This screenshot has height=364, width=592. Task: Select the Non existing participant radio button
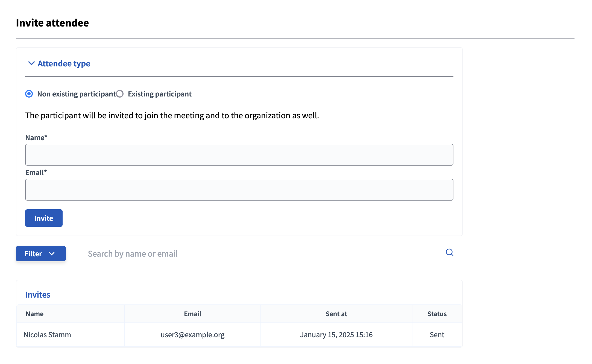click(x=29, y=94)
